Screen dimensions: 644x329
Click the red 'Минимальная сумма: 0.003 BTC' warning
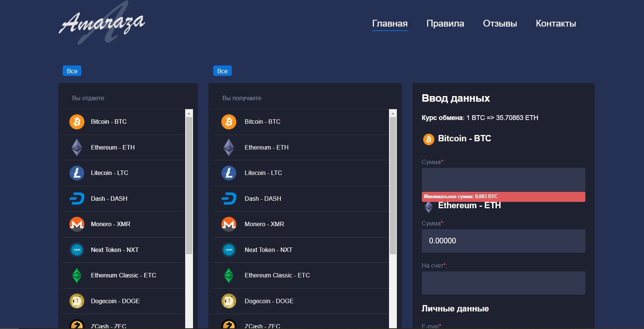pos(503,197)
